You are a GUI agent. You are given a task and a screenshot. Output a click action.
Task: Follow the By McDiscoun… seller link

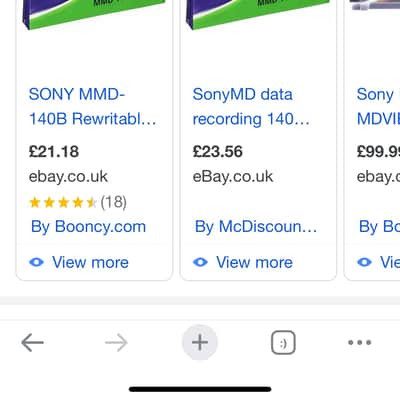(x=256, y=227)
